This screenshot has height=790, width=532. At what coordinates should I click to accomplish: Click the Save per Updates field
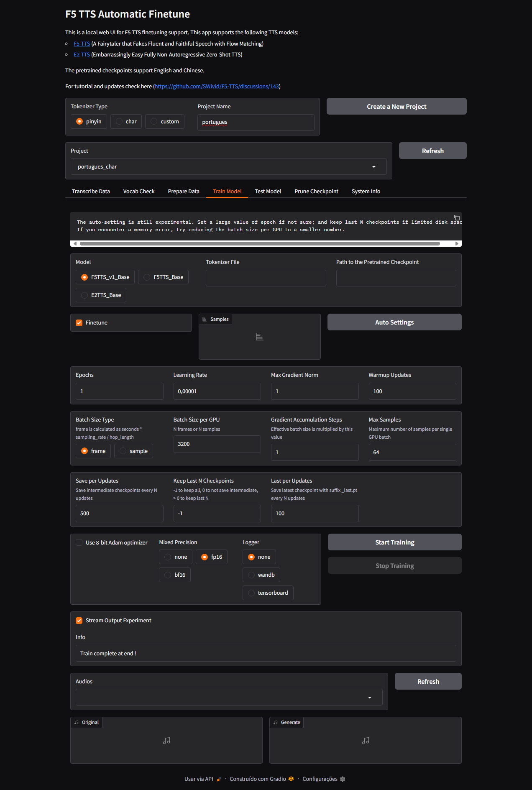pyautogui.click(x=120, y=513)
